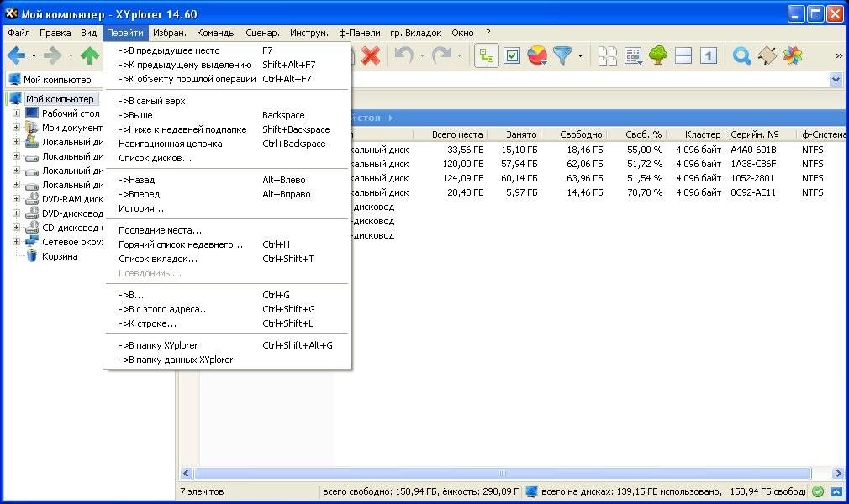Select the Мой компьютер tree root
Image resolution: width=849 pixels, height=504 pixels.
tap(60, 99)
